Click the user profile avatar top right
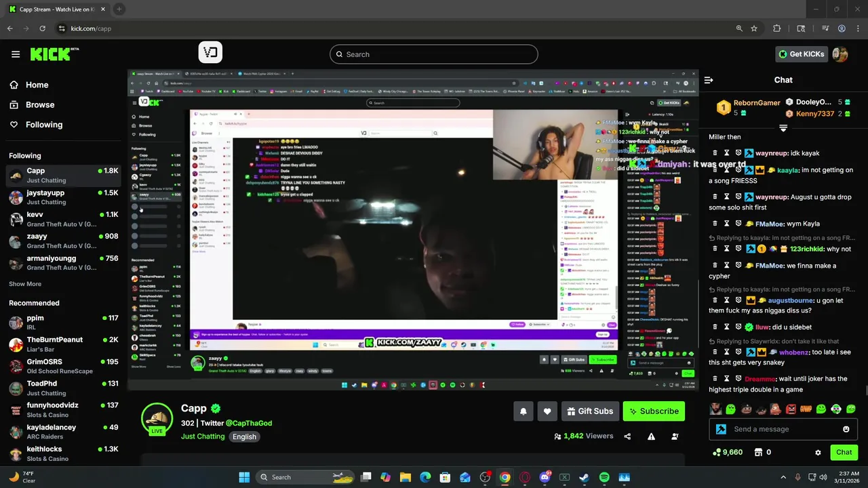 (x=840, y=54)
